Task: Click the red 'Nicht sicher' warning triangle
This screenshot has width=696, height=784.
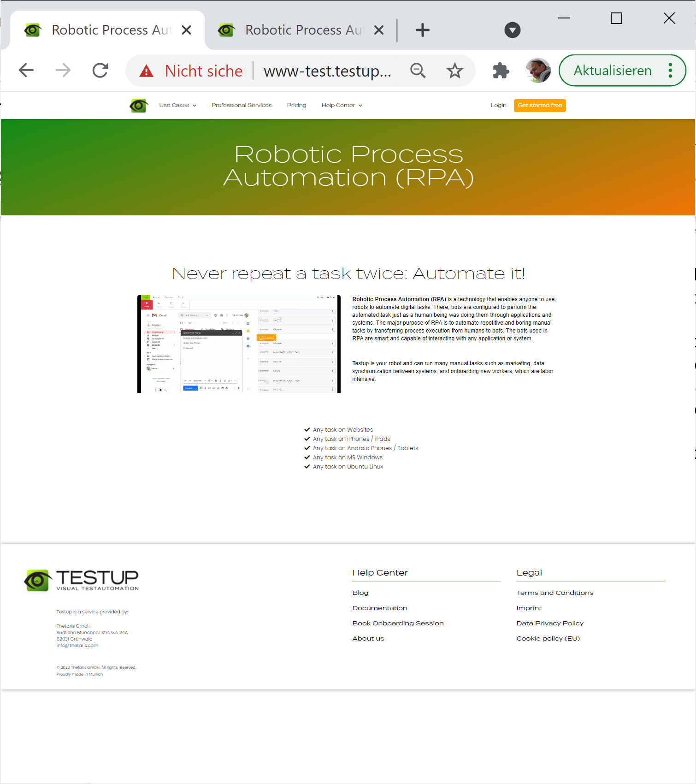Action: tap(147, 71)
